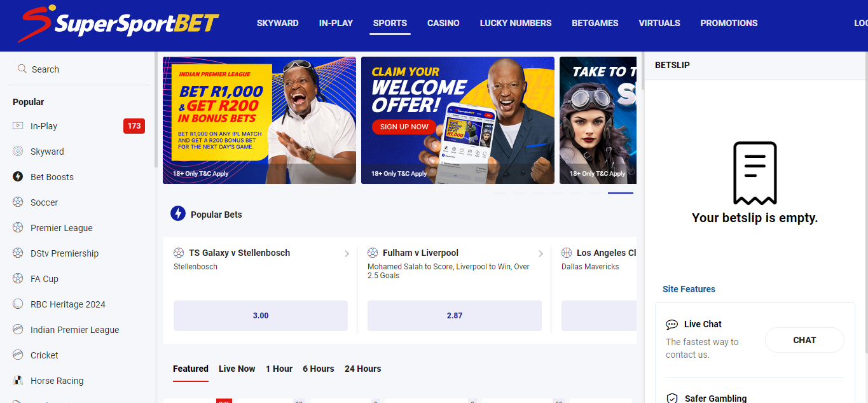Filter events by 24 Hours tab
The image size is (868, 403).
[362, 369]
